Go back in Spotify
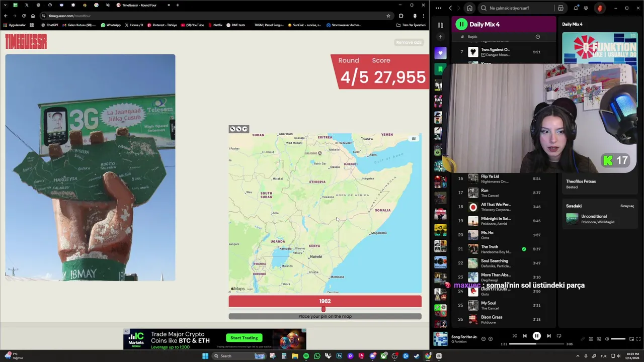 450,8
